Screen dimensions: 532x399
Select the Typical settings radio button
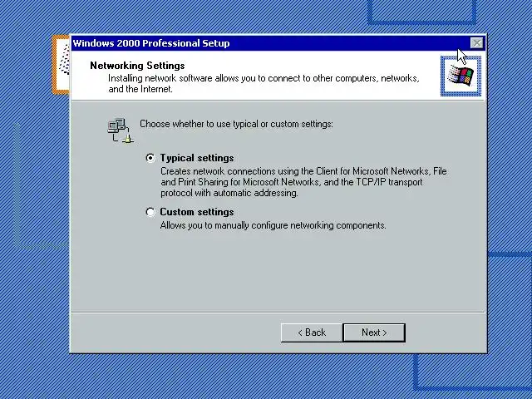click(x=150, y=158)
